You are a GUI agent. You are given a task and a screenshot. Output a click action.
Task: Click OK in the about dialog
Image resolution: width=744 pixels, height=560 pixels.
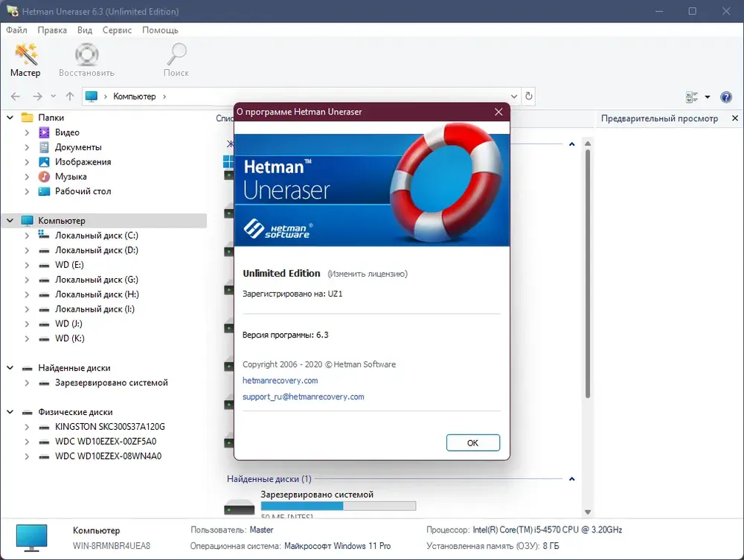point(473,442)
